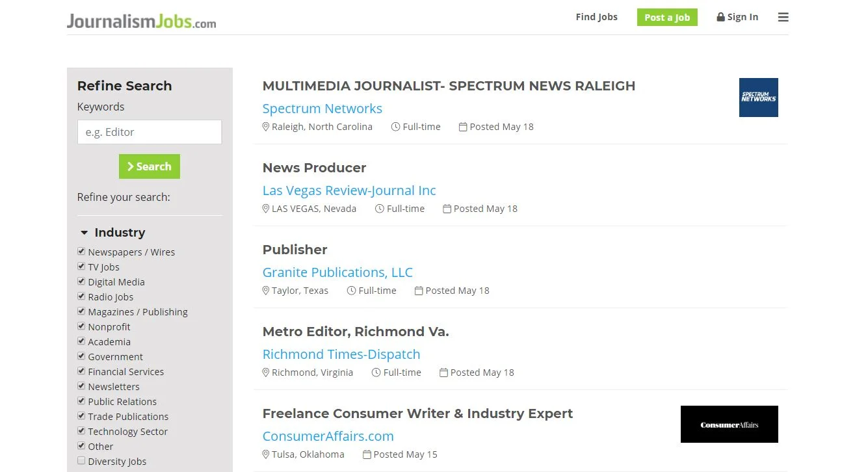Viewport: 868px width, 472px height.
Task: Toggle the Financial Services checkbox
Action: 81,371
